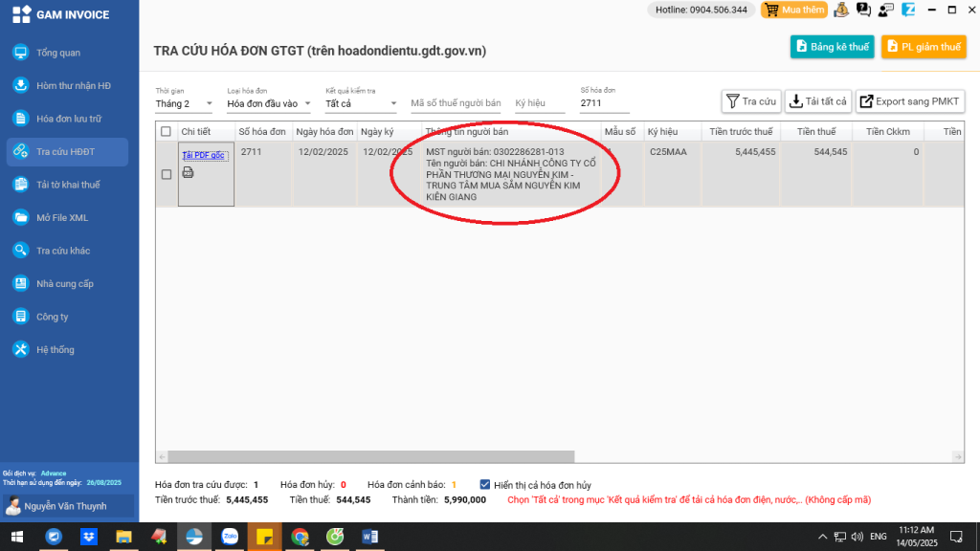
Task: Open the red notebook app in taskbar
Action: pyautogui.click(x=159, y=537)
